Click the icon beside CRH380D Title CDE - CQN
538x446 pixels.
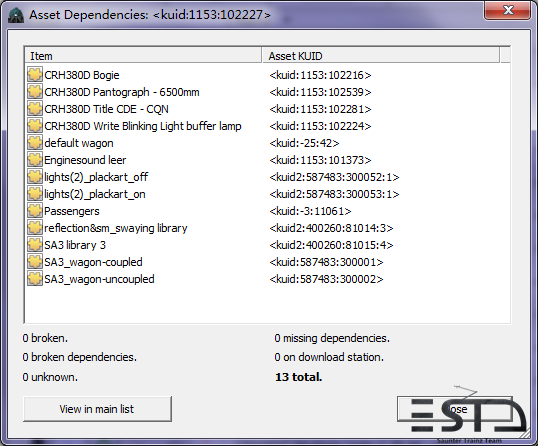pos(35,109)
